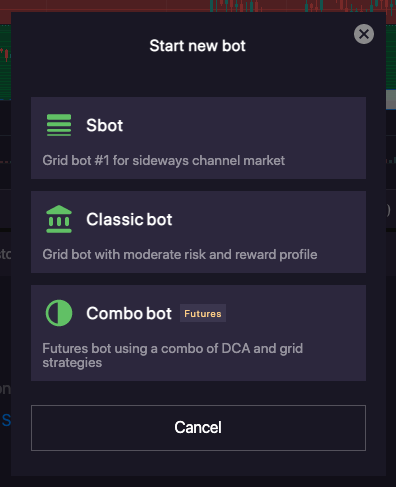The image size is (396, 487).
Task: Click the Combo bot half-circle icon
Action: click(x=59, y=313)
